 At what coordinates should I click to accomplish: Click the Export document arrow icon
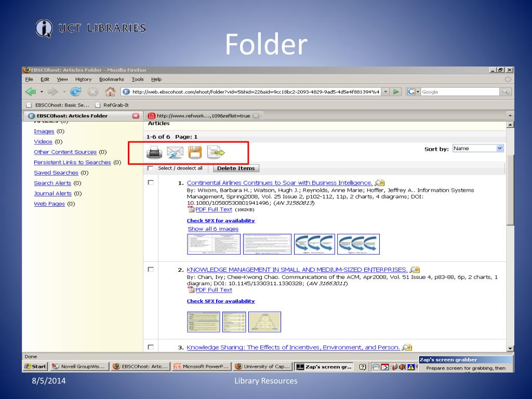(x=216, y=152)
